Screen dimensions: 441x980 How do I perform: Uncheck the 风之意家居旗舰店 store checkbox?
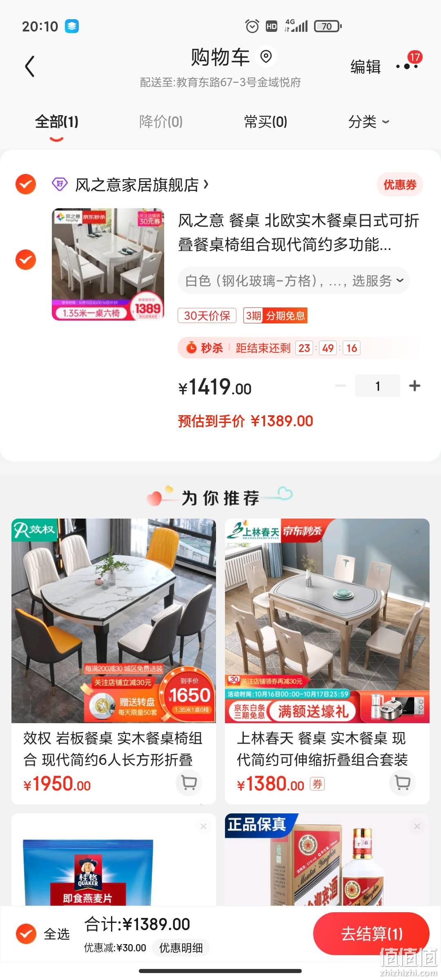click(26, 185)
